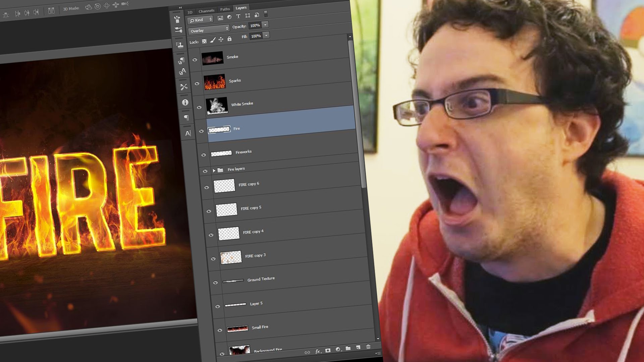Collapse panels with double-arrow icon
The height and width of the screenshot is (362, 644).
pos(180,7)
